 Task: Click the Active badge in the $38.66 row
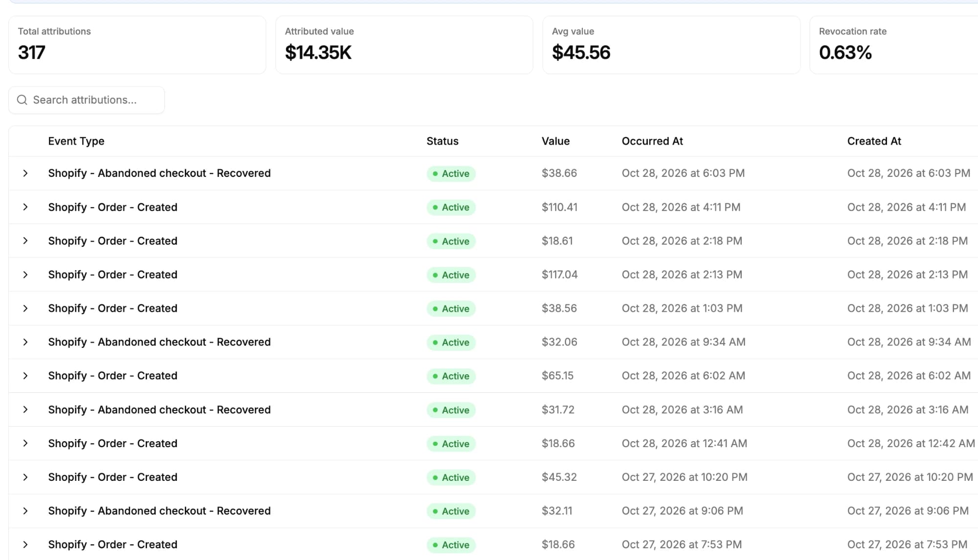click(451, 173)
